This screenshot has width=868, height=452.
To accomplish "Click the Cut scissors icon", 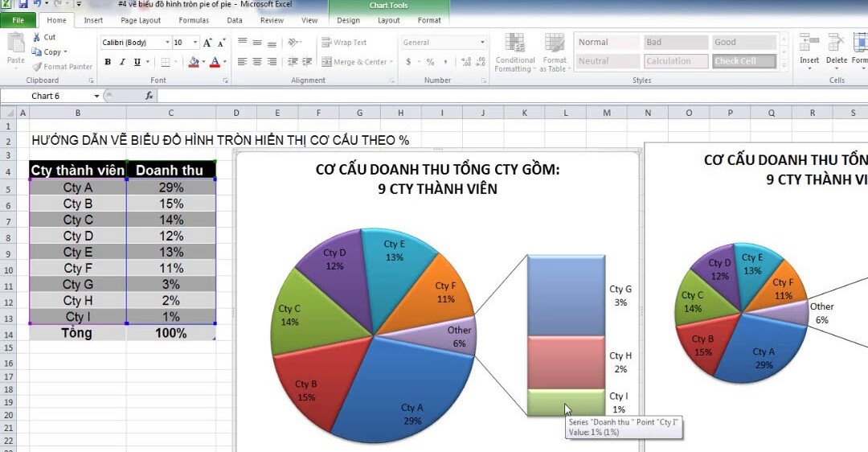I will click(36, 37).
